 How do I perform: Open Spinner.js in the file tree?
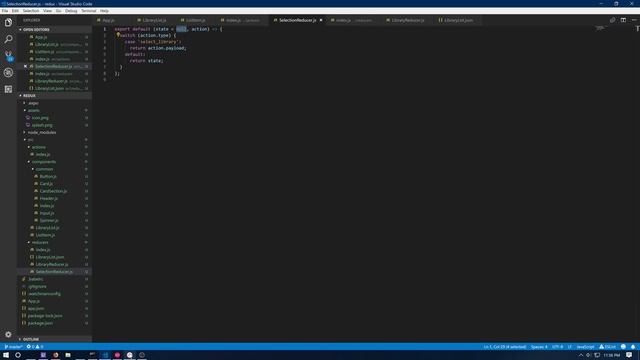pos(49,220)
